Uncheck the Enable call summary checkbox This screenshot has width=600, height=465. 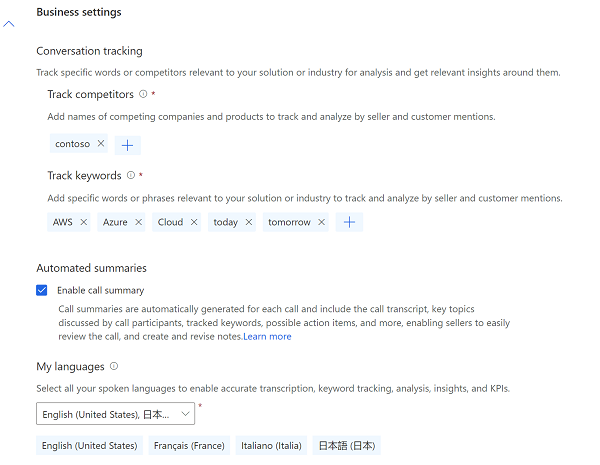pos(42,290)
